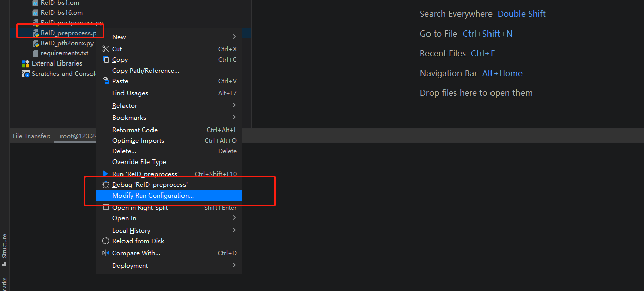The height and width of the screenshot is (291, 644).
Task: Click the Paste clipboard icon
Action: pos(106,81)
